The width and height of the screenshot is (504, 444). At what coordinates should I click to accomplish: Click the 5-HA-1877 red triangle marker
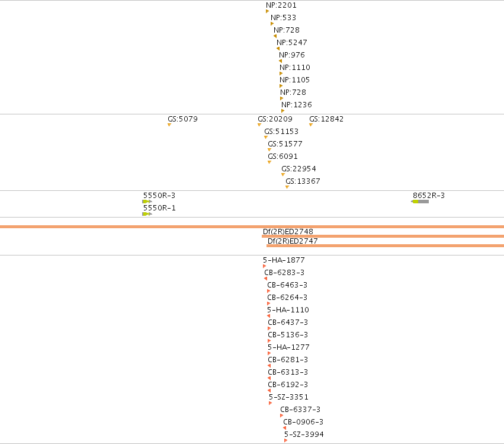[265, 266]
